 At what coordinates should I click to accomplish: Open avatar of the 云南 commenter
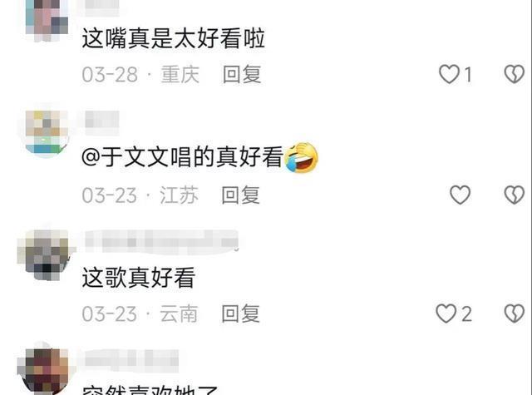pos(47,254)
